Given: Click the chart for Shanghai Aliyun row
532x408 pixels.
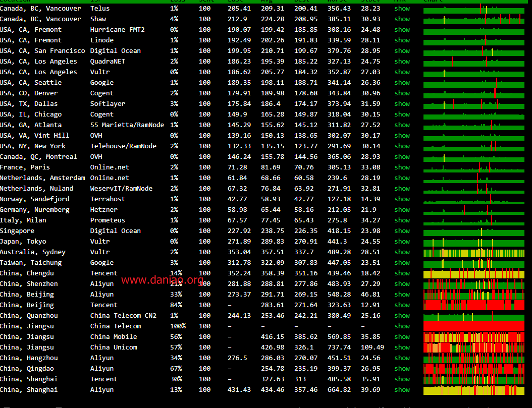Looking at the screenshot, I should [x=473, y=390].
